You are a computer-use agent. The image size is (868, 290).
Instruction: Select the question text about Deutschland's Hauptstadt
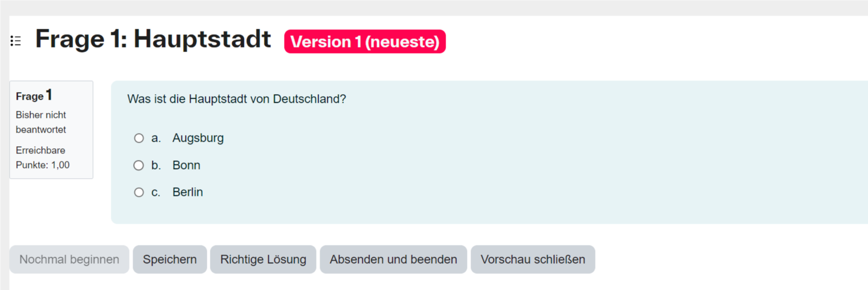point(236,98)
